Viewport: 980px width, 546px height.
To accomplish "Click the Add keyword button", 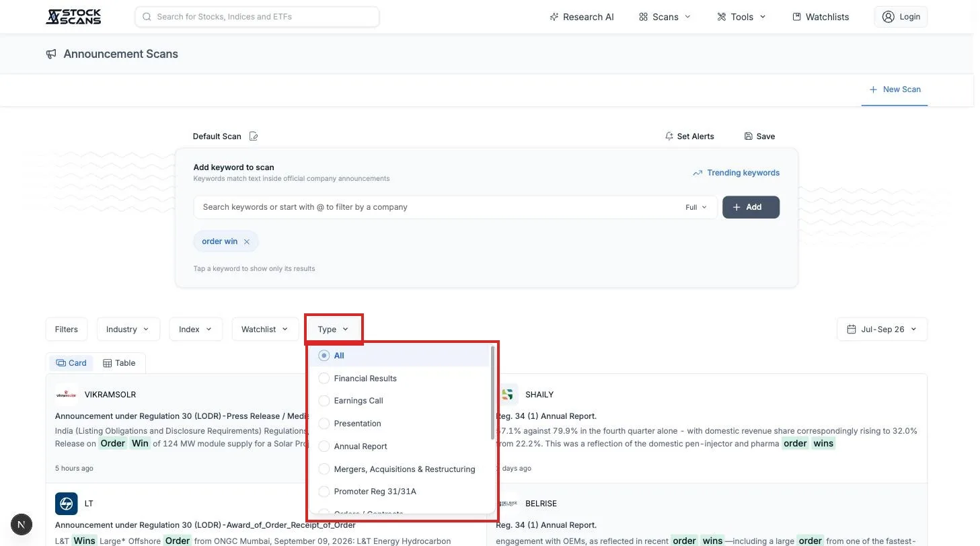I will coord(751,207).
